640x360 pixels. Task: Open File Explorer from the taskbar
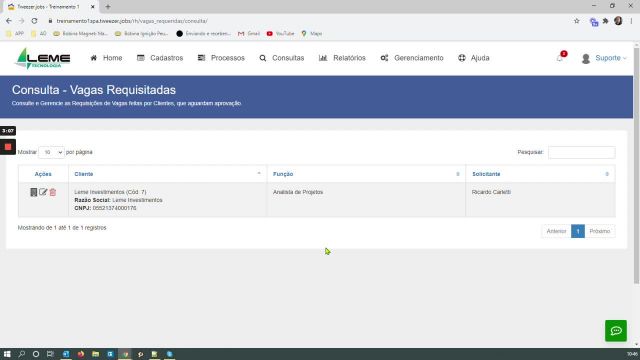tap(96, 354)
